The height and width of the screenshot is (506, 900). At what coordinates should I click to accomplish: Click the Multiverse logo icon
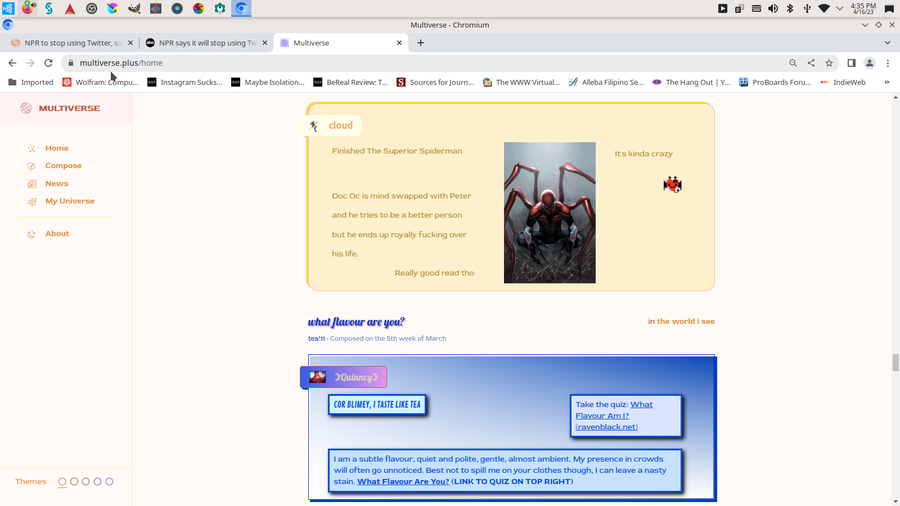tap(26, 108)
